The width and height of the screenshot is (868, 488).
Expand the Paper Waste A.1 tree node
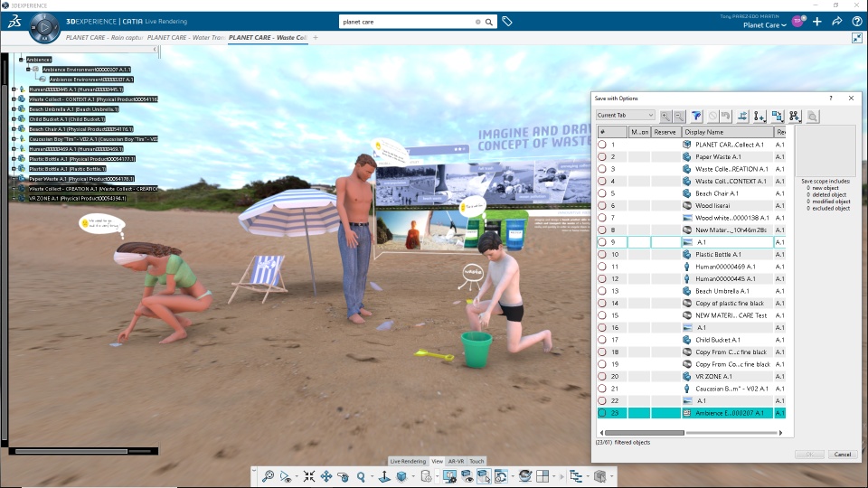coord(14,179)
